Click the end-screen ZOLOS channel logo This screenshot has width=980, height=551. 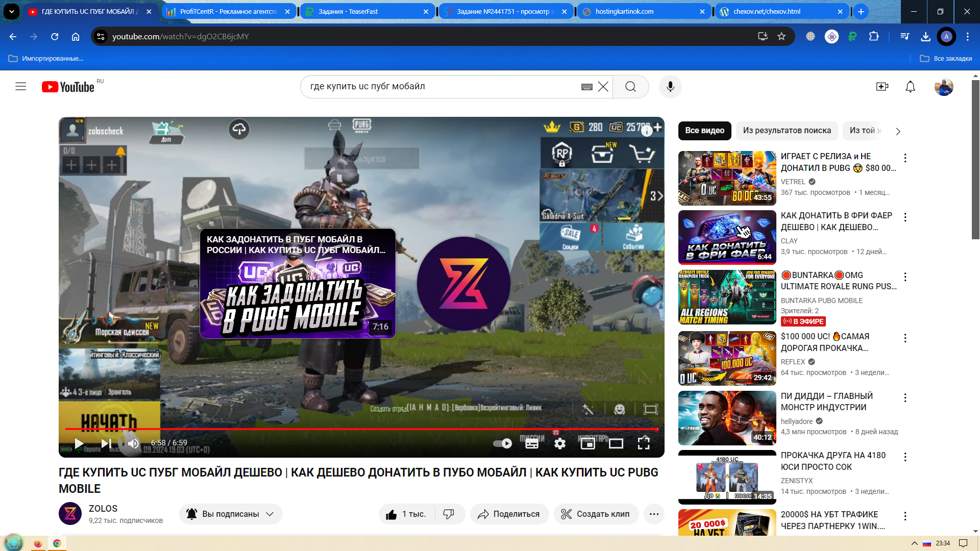(463, 283)
